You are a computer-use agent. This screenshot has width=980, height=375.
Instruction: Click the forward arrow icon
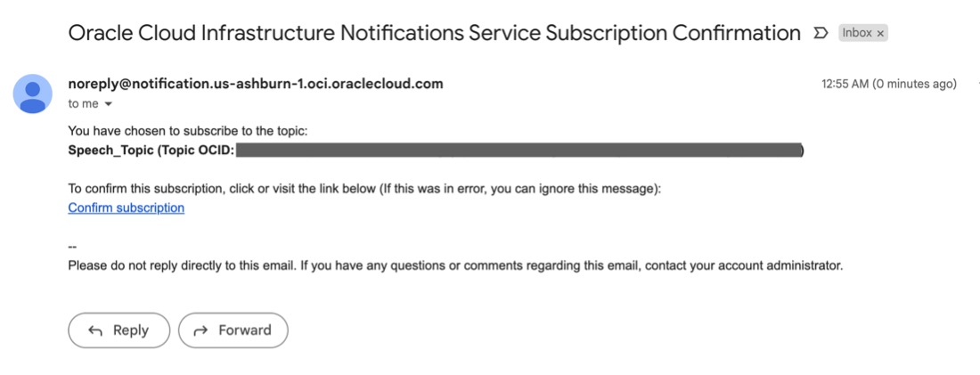pos(201,330)
